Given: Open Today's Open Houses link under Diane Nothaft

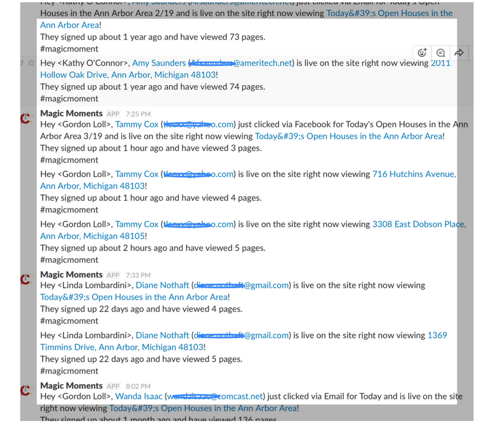Looking at the screenshot, I should pyautogui.click(x=134, y=297).
